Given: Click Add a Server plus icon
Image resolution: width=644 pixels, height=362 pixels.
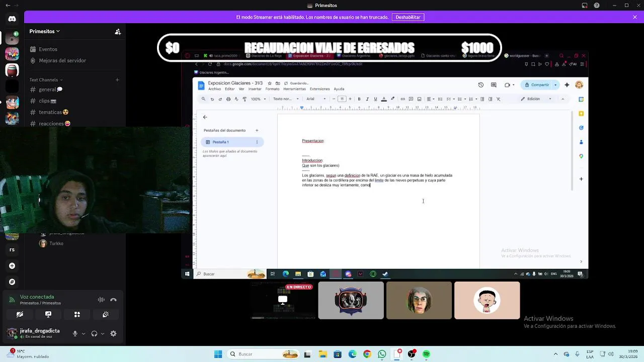Looking at the screenshot, I should pos(12,265).
